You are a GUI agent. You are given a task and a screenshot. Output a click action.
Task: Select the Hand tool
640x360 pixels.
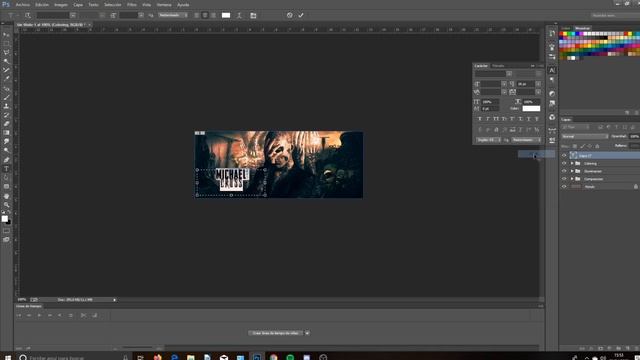click(x=6, y=196)
